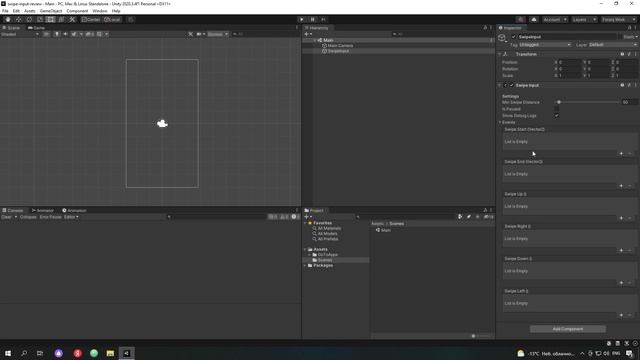Open scene component tools wrench icon
Image resolution: width=640 pixels, height=360 pixels.
click(x=190, y=34)
